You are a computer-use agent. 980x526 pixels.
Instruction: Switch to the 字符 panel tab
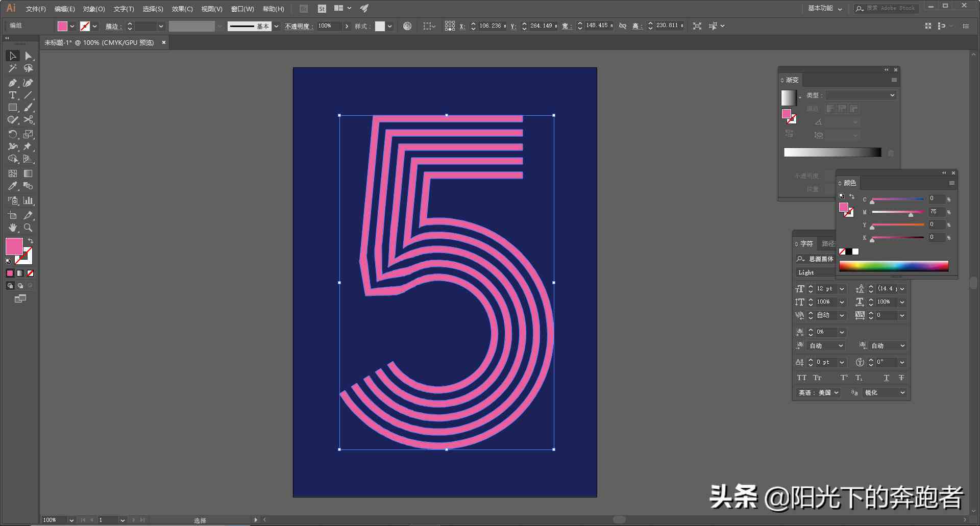[806, 244]
